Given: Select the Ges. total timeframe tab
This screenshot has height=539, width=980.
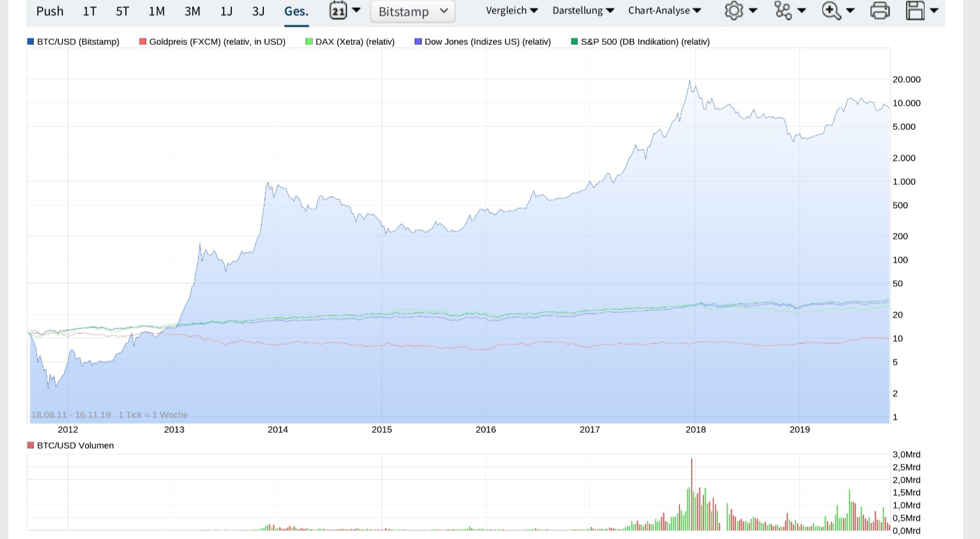Looking at the screenshot, I should (x=296, y=11).
